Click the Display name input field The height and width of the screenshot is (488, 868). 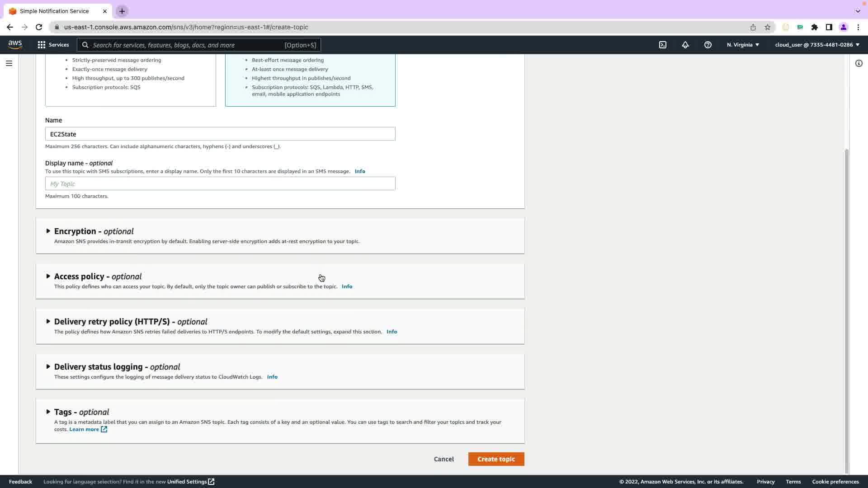tap(220, 183)
